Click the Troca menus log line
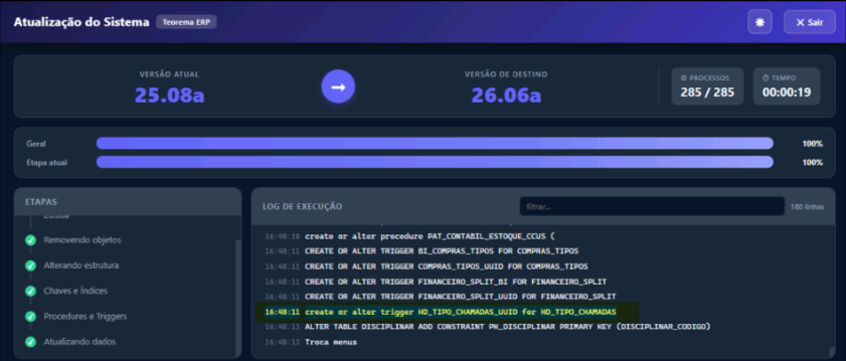 click(x=331, y=342)
